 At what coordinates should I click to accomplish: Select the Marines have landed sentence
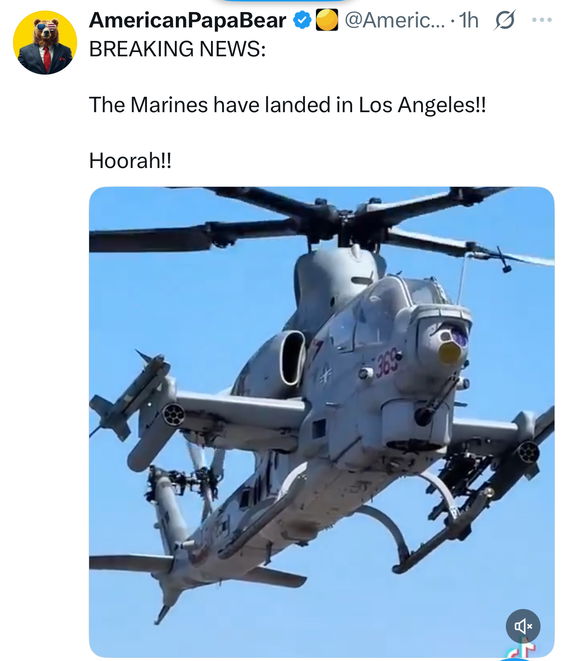pyautogui.click(x=288, y=105)
